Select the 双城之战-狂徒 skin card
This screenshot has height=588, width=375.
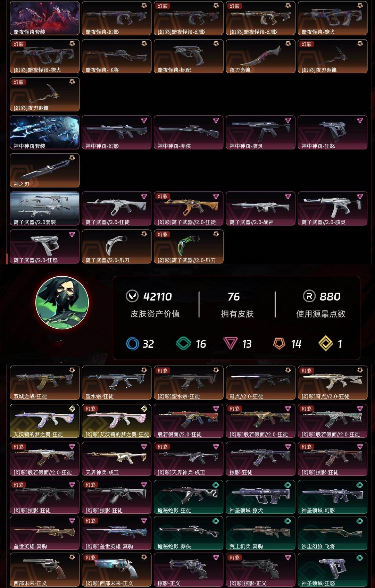45,383
